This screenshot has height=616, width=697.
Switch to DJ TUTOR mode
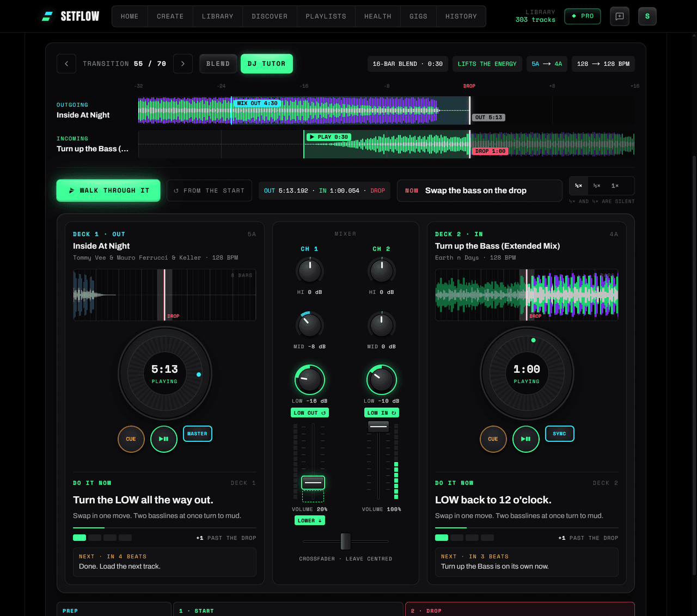click(x=267, y=64)
